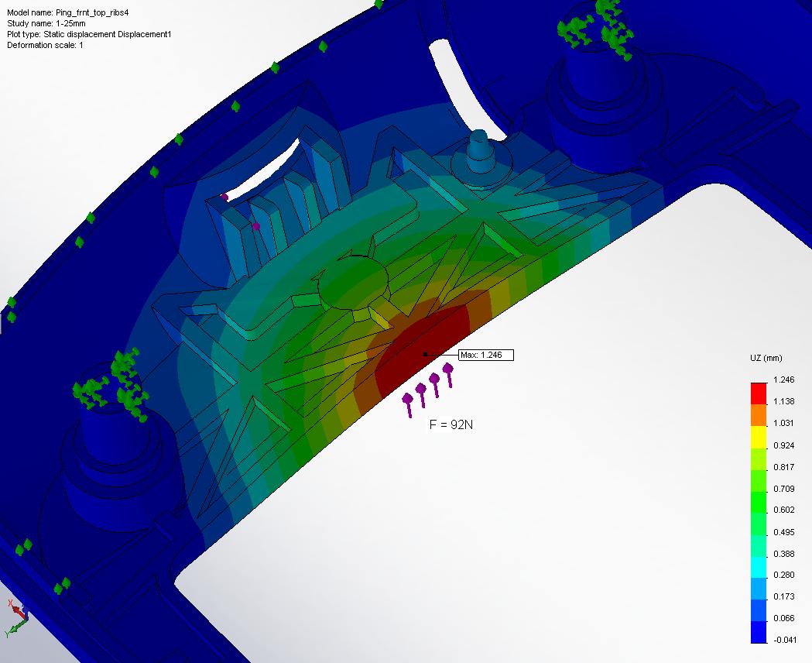Viewport: 812px width, 663px height.
Task: Click the black max displacement point marker
Action: click(x=424, y=355)
